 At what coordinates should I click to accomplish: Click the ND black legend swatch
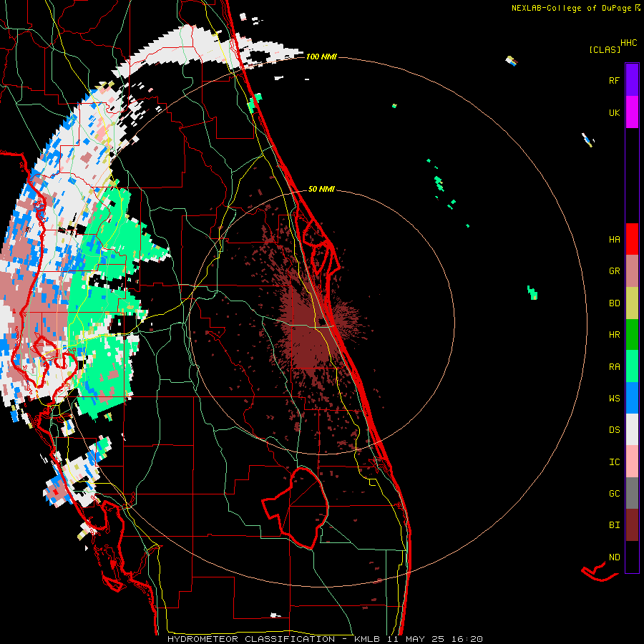632,557
